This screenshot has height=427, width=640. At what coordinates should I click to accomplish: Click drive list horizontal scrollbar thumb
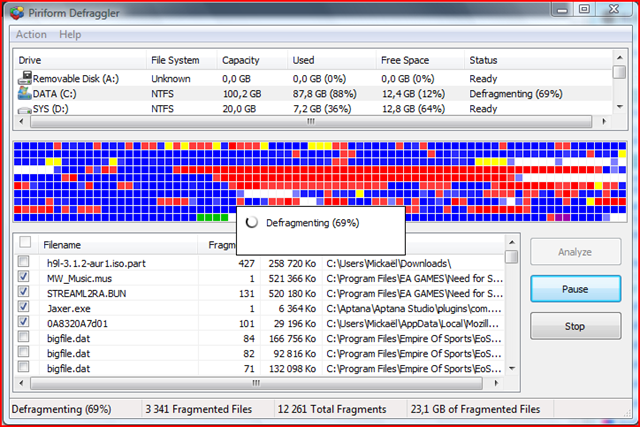click(x=311, y=121)
